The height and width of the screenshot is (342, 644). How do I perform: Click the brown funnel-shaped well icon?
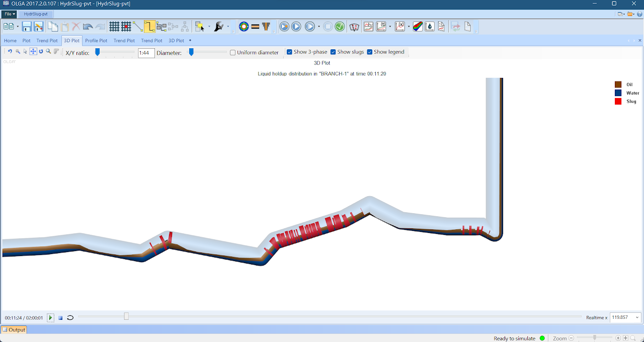tap(266, 27)
